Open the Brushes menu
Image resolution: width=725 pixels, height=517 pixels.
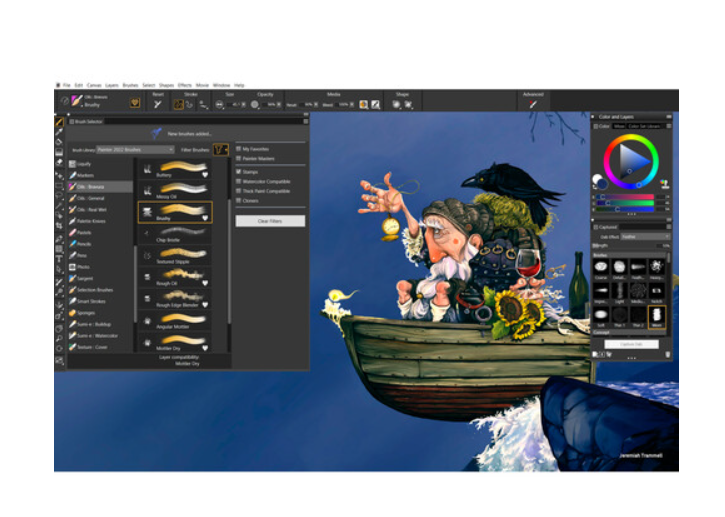coord(130,85)
